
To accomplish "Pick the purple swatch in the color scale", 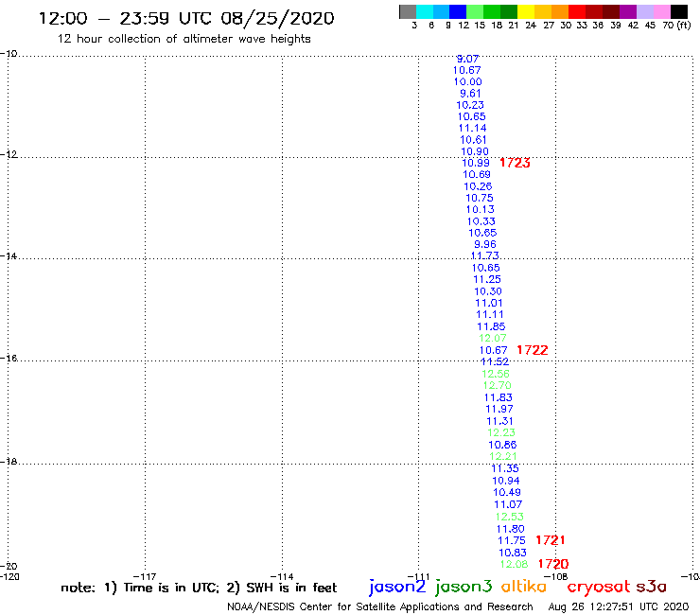I will click(x=628, y=12).
